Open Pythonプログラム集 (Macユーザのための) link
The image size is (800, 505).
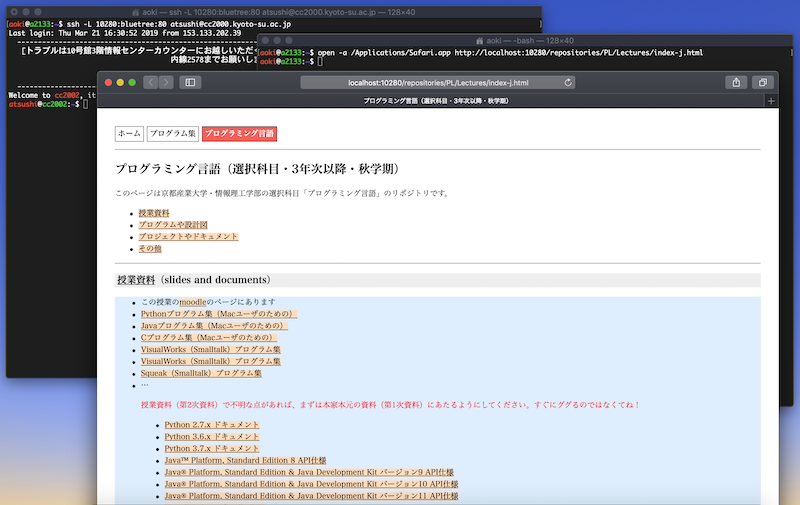click(x=219, y=314)
